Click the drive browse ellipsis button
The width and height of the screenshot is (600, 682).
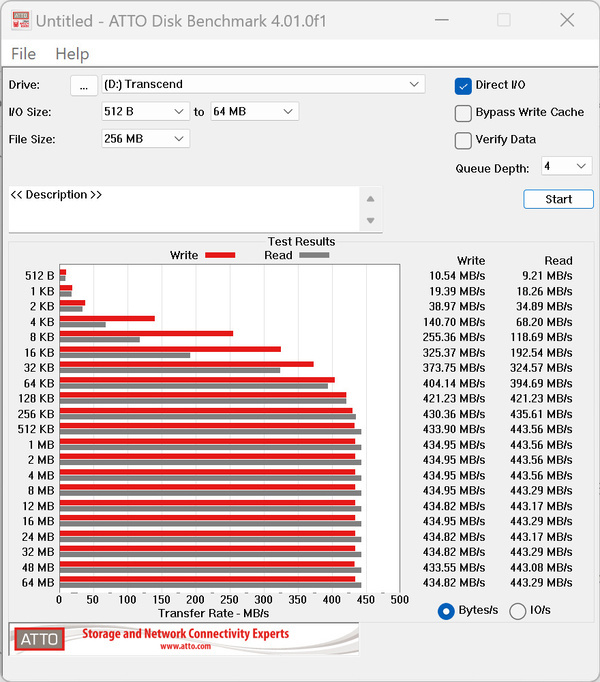84,85
